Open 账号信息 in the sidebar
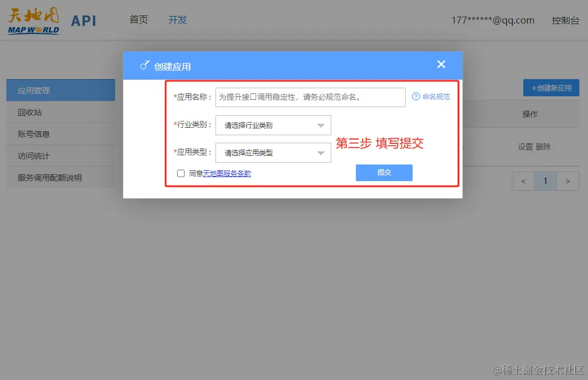 click(61, 134)
